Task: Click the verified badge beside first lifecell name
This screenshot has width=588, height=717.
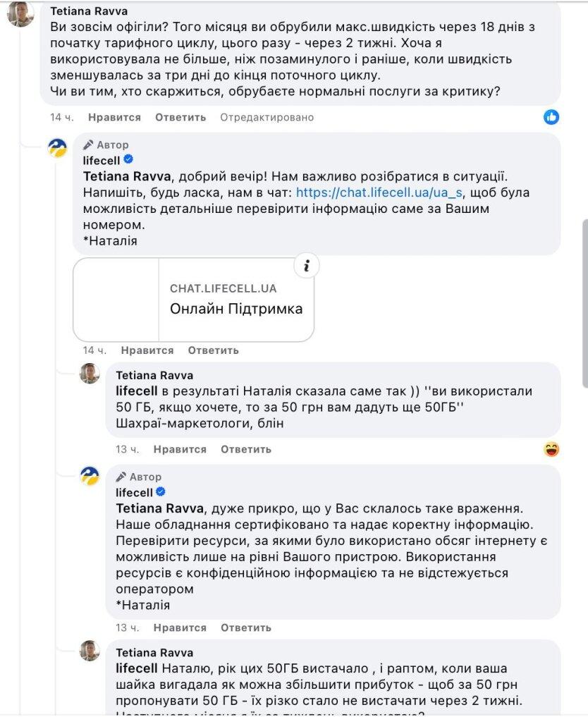Action: click(x=129, y=160)
